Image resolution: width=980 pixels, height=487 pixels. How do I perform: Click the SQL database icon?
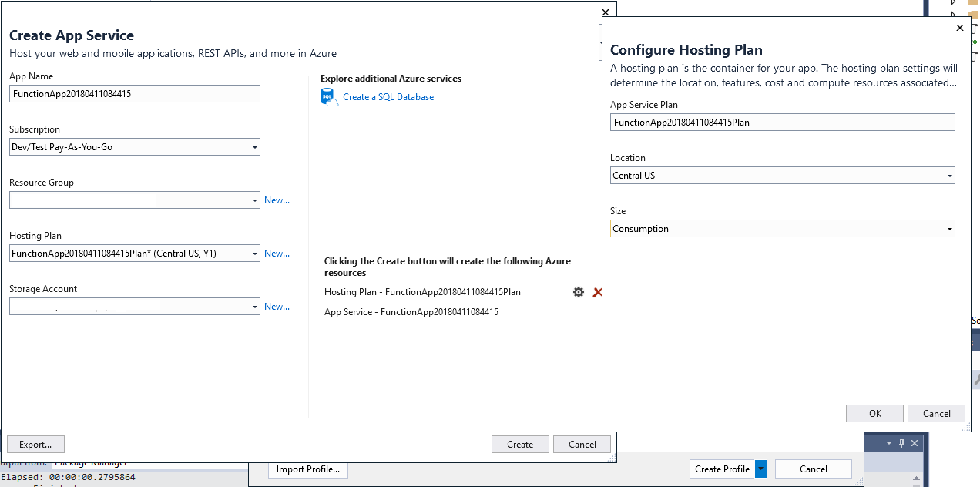pos(329,97)
